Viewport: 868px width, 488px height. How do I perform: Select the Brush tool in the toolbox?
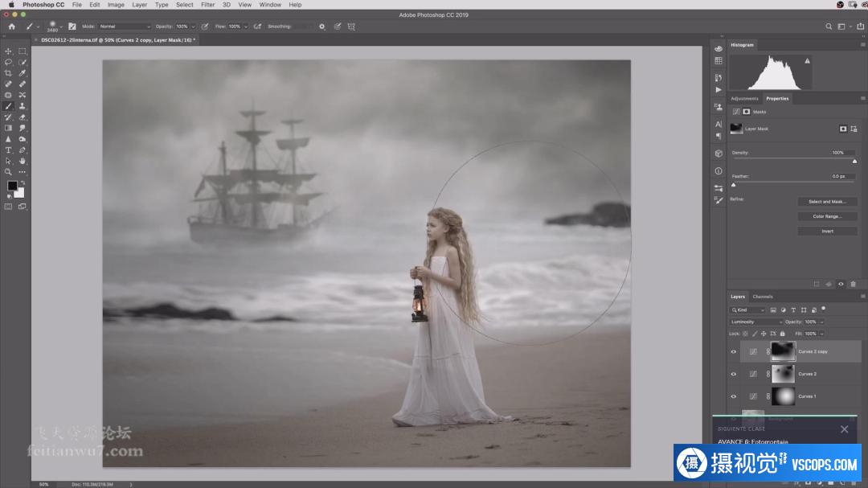point(8,106)
